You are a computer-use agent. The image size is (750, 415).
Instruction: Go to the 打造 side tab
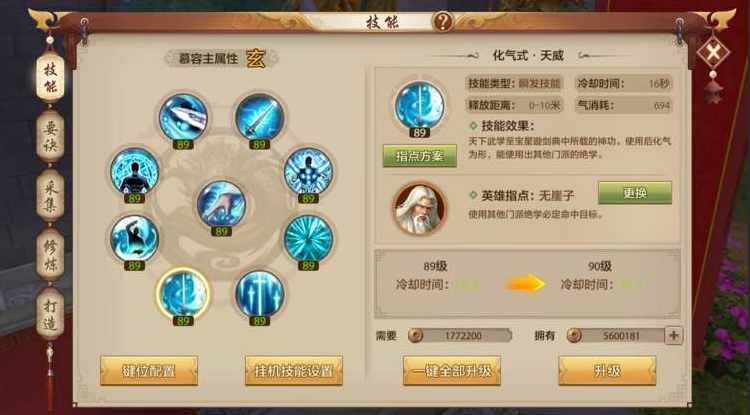coord(50,314)
